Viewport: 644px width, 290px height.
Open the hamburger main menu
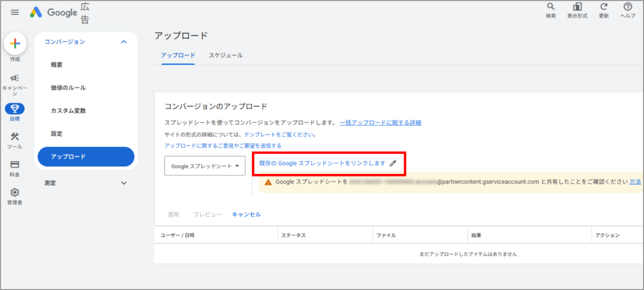pyautogui.click(x=15, y=12)
